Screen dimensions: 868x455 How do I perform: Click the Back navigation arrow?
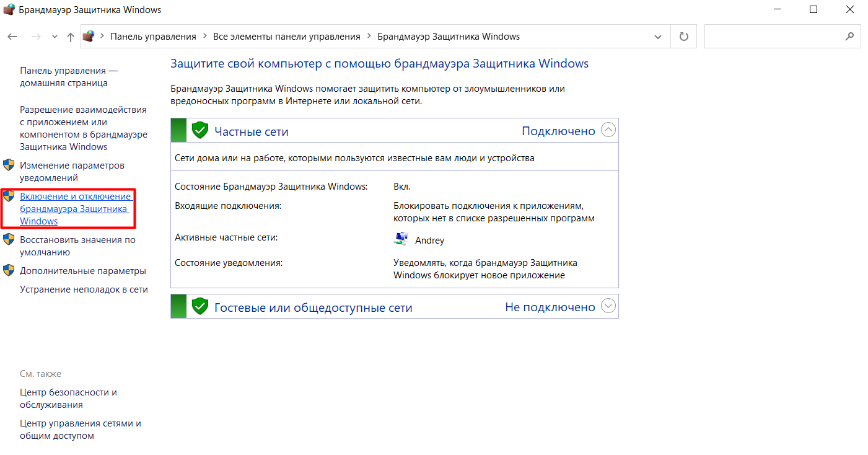pyautogui.click(x=12, y=37)
